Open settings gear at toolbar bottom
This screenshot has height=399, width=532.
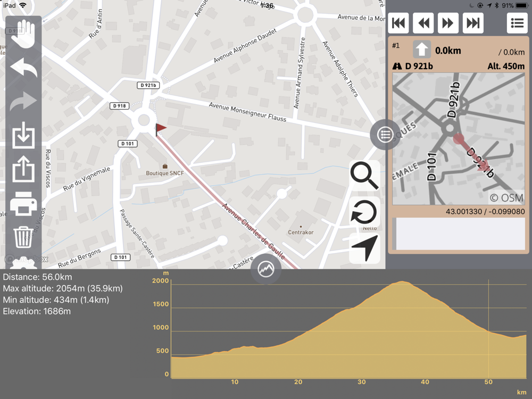coord(23,264)
